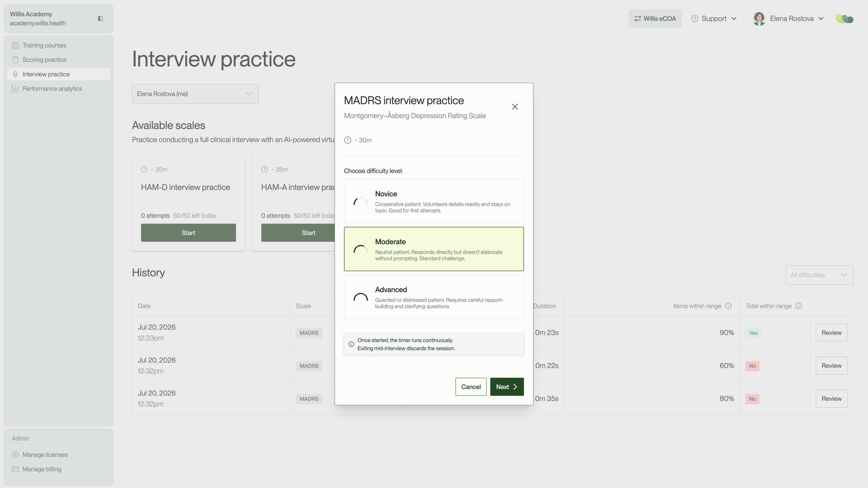Open the Elena Rostova (me) user dropdown
The width and height of the screenshot is (868, 488).
195,94
